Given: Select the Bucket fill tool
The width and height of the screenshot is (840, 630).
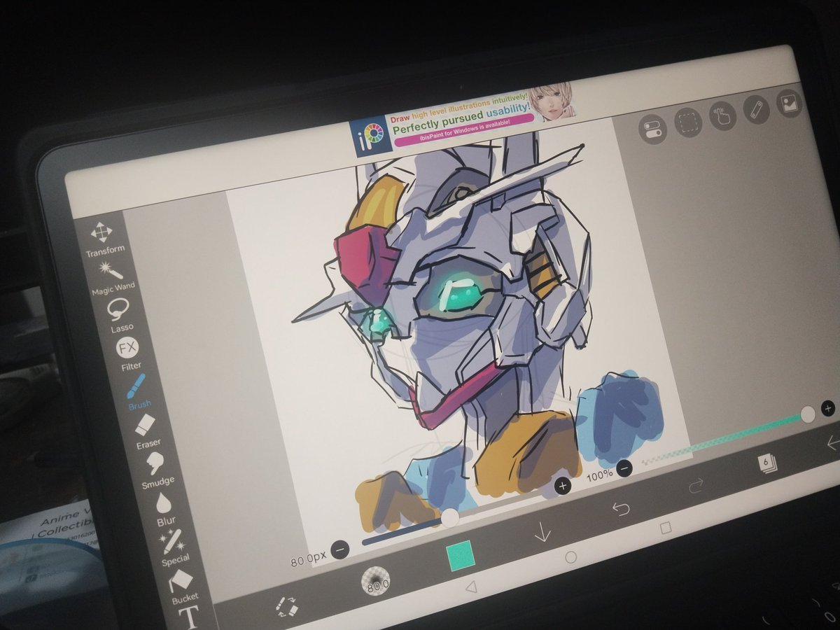Looking at the screenshot, I should pyautogui.click(x=183, y=587).
